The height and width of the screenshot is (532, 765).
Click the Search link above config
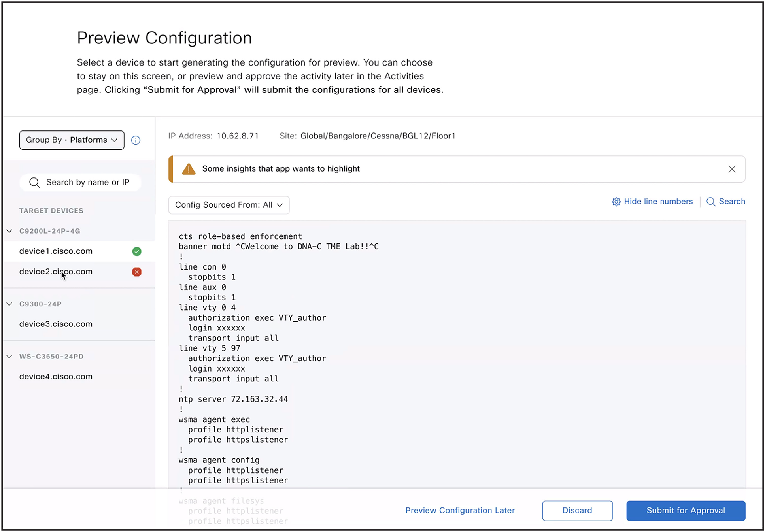point(732,202)
